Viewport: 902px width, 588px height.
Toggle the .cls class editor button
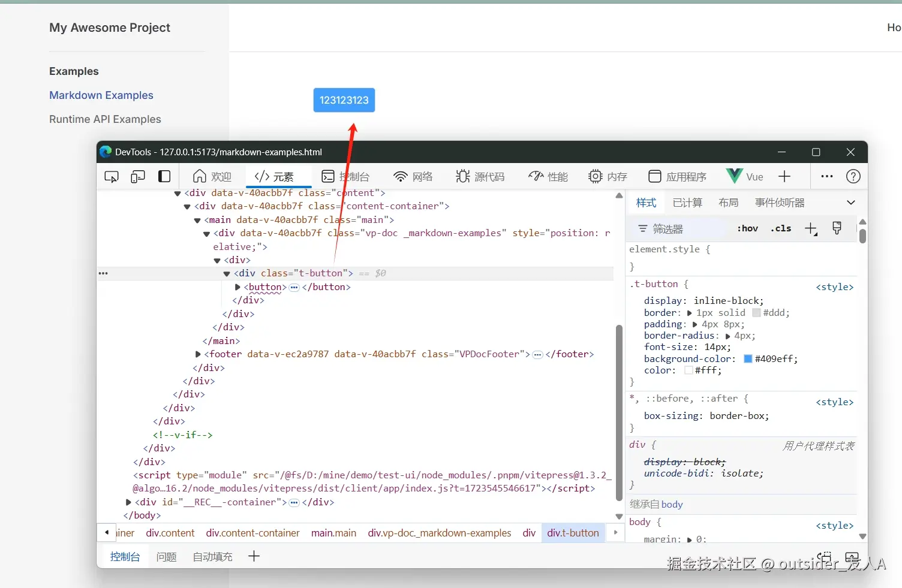click(781, 228)
